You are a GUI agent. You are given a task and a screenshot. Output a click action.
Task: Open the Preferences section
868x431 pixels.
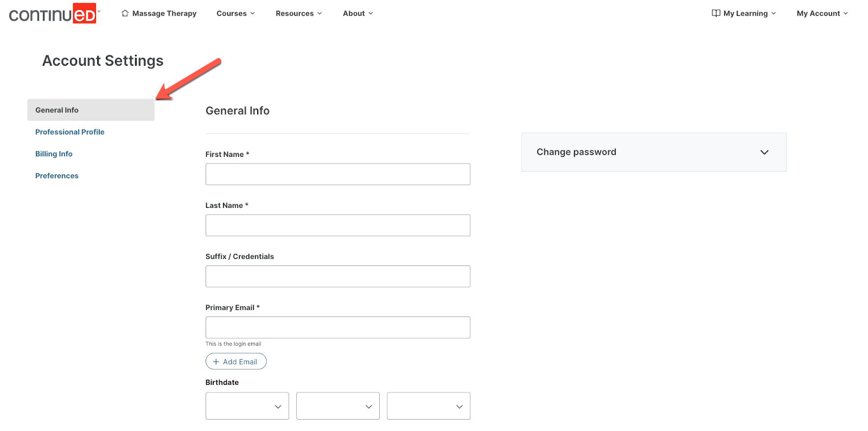[x=57, y=176]
